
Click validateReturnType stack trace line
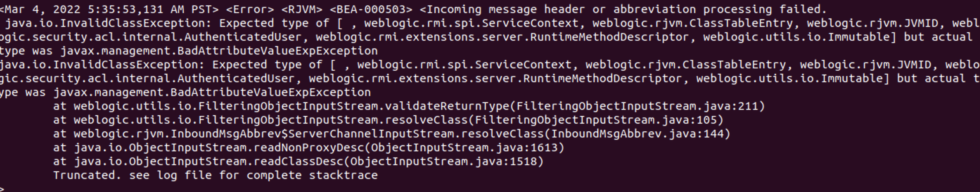(409, 106)
